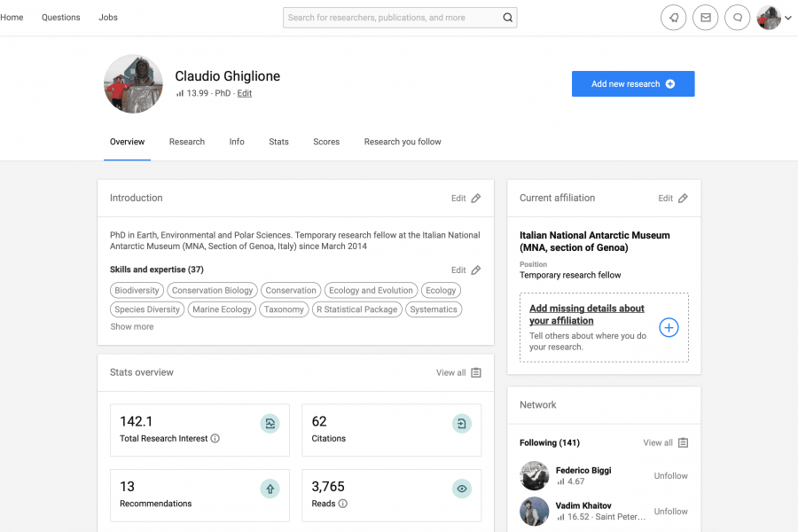Click the plus circle to add affiliation details
Screen dimensions: 798x532
[x=669, y=328]
